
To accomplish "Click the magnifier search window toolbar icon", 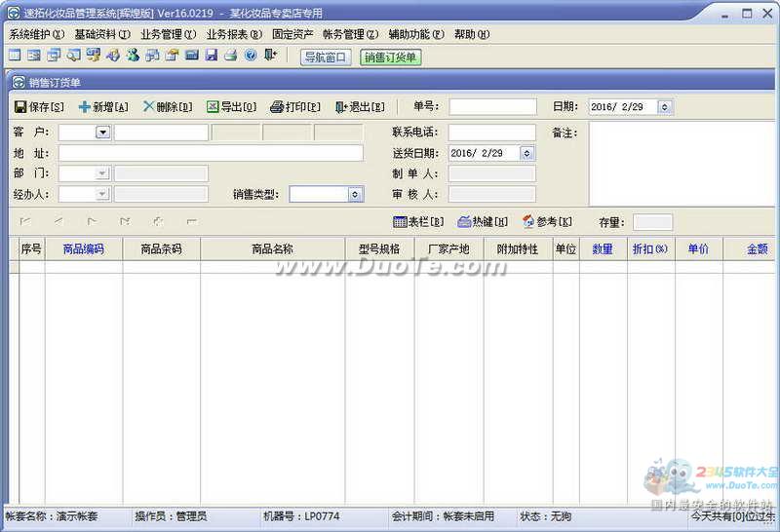I will coord(74,56).
